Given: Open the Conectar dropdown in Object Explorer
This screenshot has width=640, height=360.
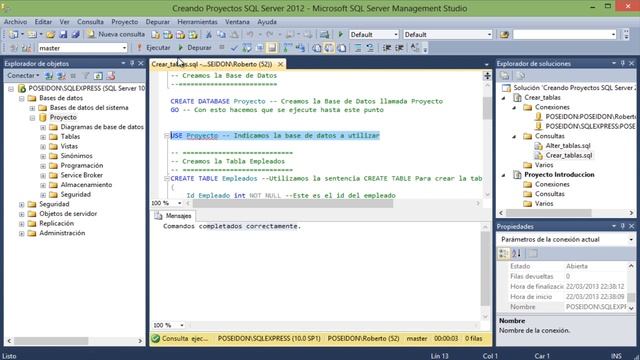Looking at the screenshot, I should 23,76.
